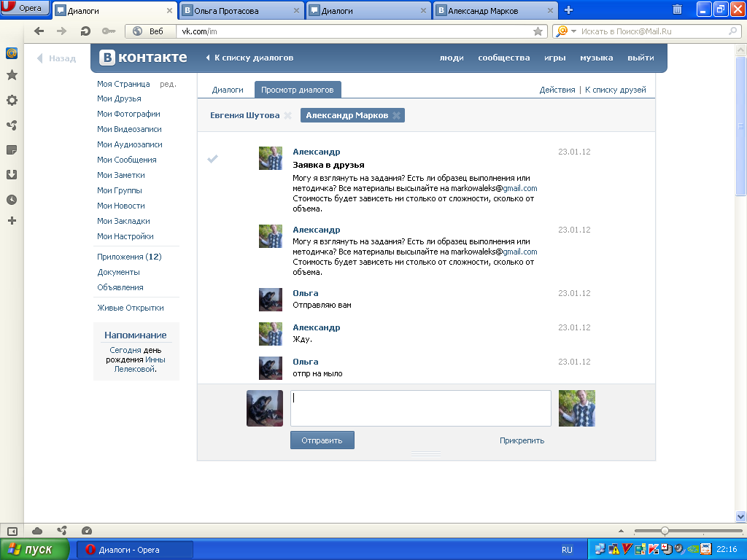Open сообщества in top menu
This screenshot has width=747, height=560.
(503, 58)
